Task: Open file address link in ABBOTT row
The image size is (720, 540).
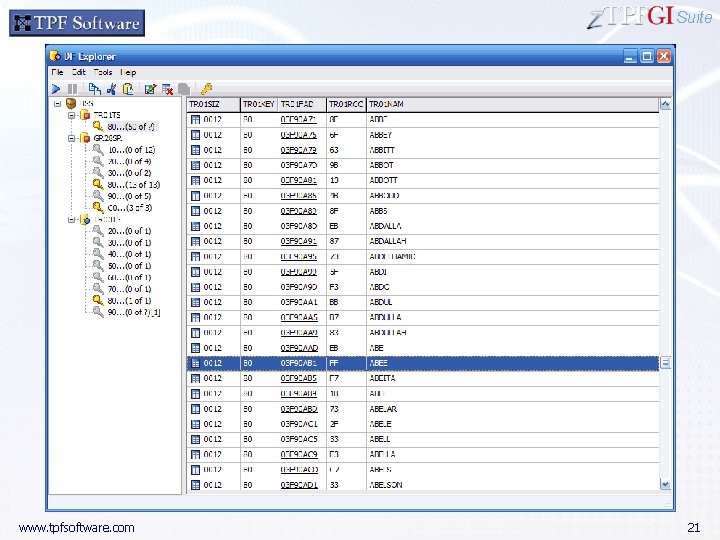Action: tap(298, 180)
